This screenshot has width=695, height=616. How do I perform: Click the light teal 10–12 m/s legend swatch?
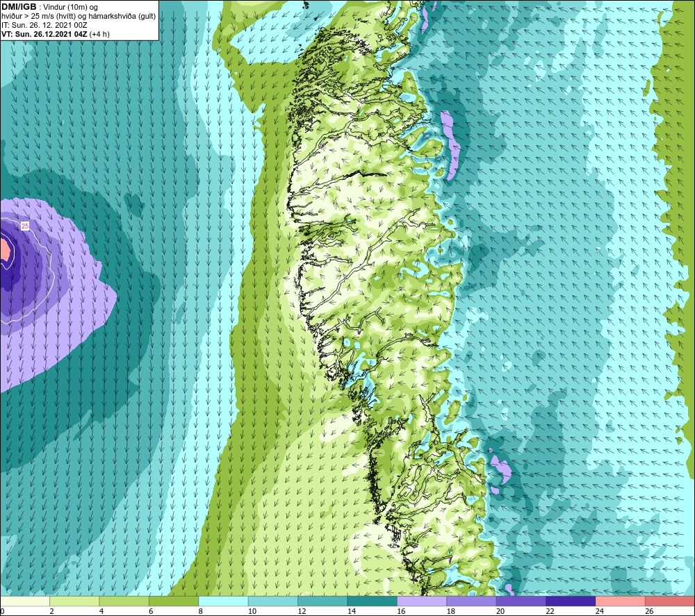(x=273, y=601)
